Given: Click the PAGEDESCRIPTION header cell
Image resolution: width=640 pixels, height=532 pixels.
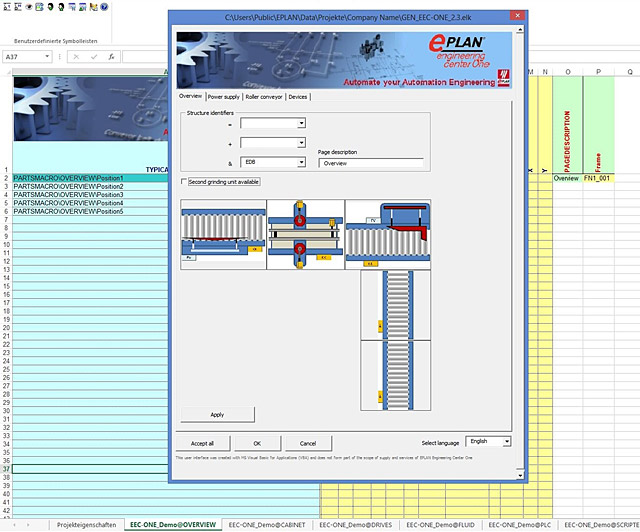Looking at the screenshot, I should click(x=567, y=125).
